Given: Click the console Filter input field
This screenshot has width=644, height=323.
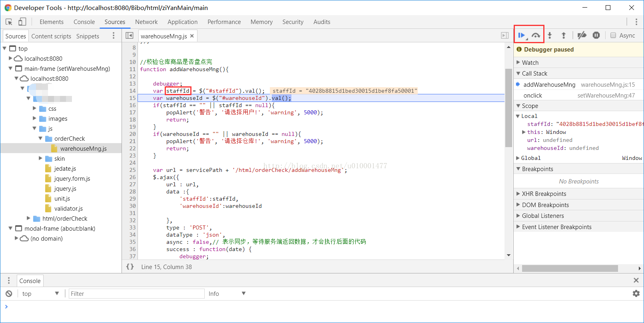Looking at the screenshot, I should [137, 294].
